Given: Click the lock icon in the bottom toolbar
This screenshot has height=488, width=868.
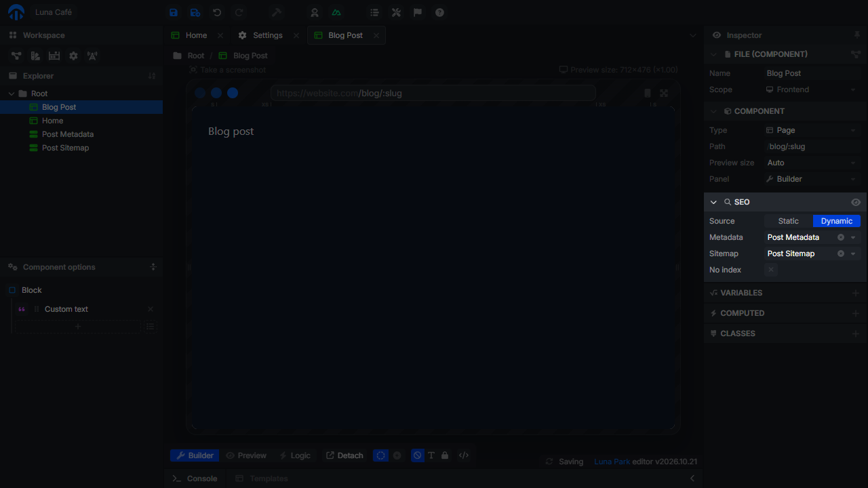Looking at the screenshot, I should (x=445, y=455).
